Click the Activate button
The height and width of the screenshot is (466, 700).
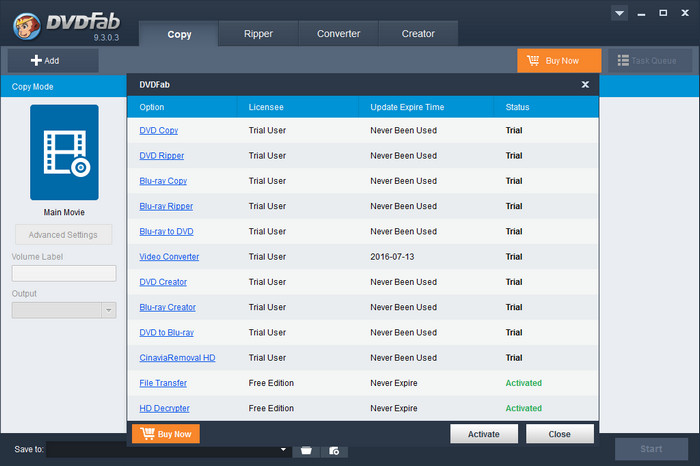pyautogui.click(x=484, y=434)
